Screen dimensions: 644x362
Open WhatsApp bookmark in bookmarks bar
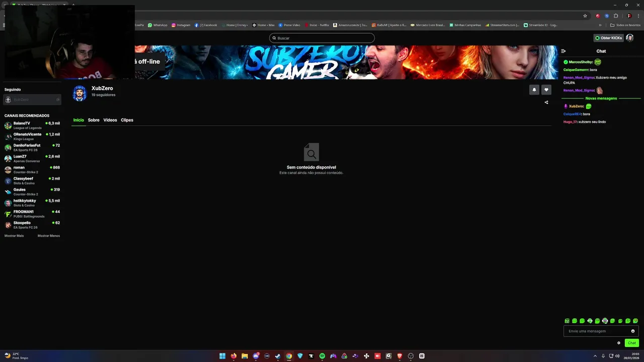[157, 25]
